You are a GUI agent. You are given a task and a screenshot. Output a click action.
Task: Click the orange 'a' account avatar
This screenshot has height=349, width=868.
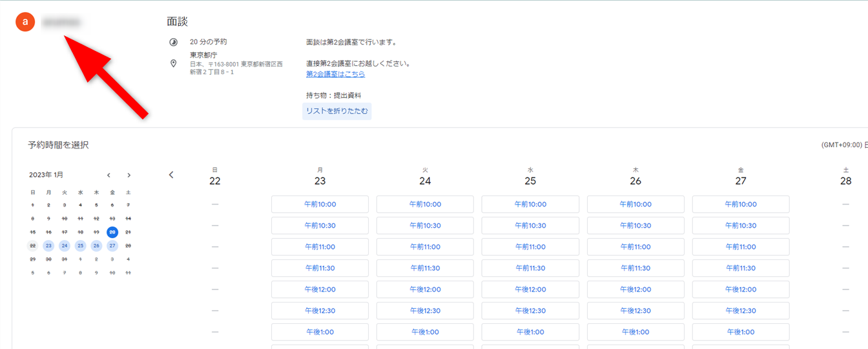[25, 22]
